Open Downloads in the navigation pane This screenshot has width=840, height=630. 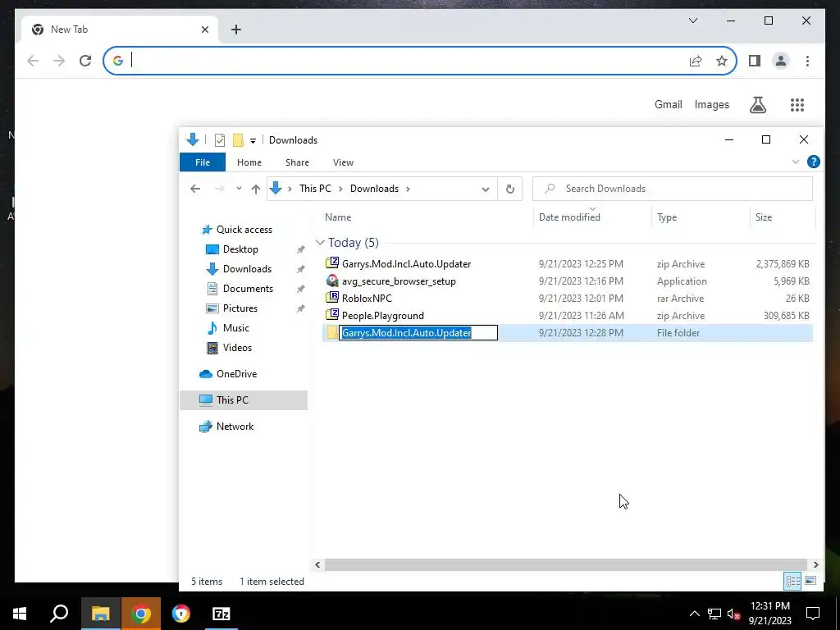(247, 269)
